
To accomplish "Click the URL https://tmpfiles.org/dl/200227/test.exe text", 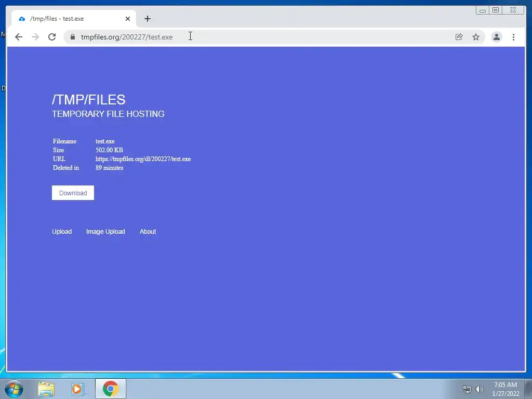I will tap(143, 159).
